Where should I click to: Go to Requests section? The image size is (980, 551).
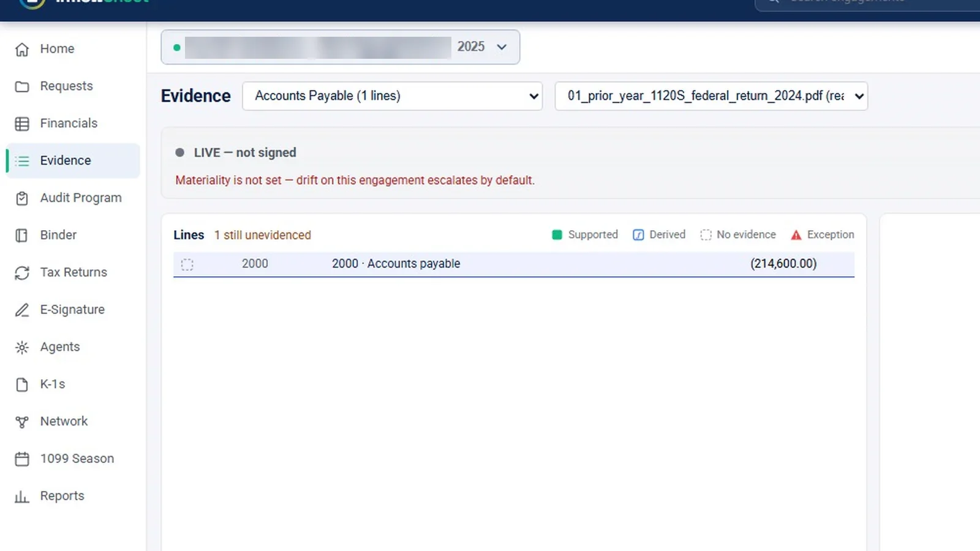73,86
